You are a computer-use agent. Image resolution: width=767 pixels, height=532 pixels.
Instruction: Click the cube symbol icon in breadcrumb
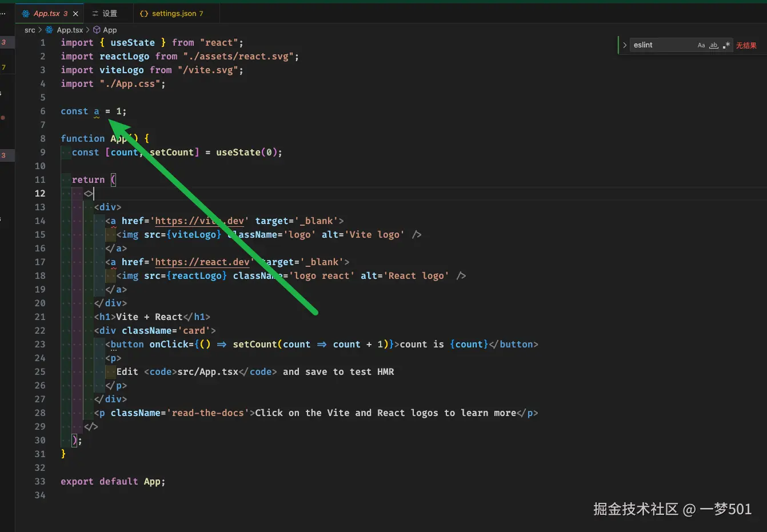(x=97, y=30)
